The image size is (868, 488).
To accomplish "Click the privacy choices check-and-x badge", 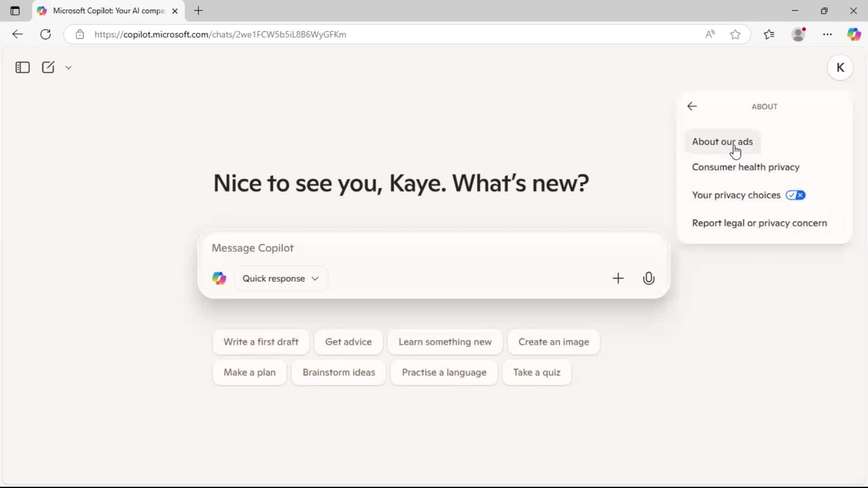I will tap(795, 195).
